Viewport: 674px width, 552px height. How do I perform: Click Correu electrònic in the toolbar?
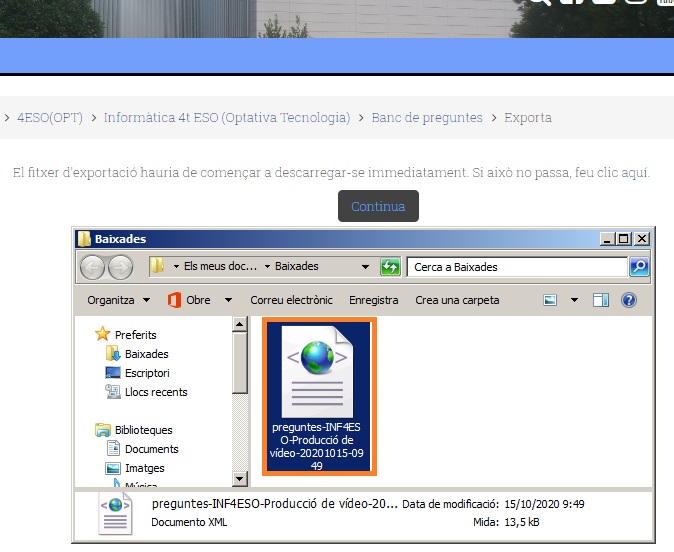[291, 300]
